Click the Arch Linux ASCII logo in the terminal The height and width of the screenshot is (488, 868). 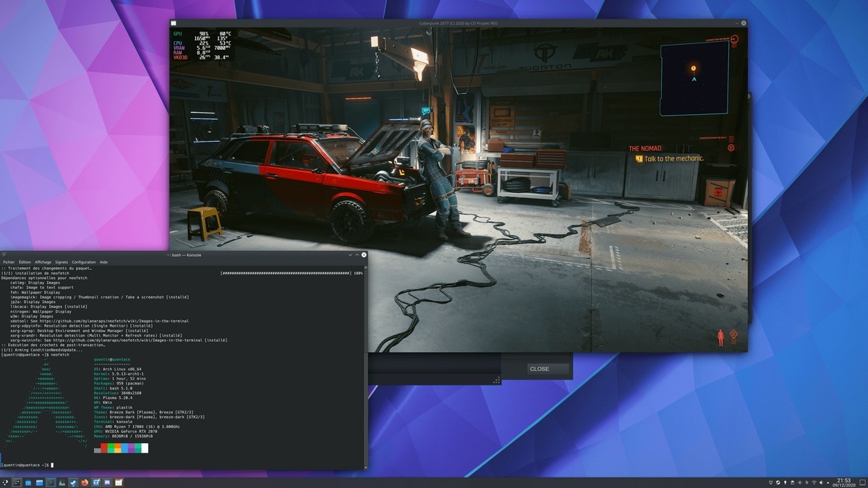pos(45,405)
